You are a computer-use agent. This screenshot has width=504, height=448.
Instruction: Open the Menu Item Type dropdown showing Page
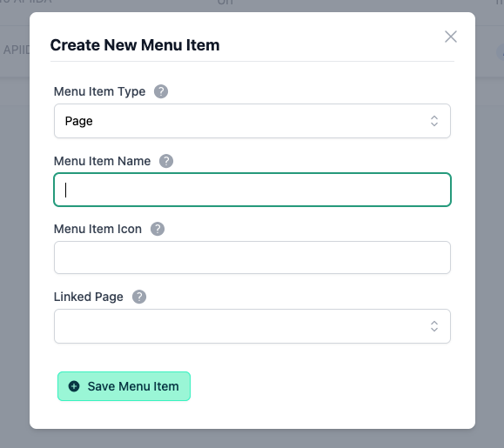point(252,121)
